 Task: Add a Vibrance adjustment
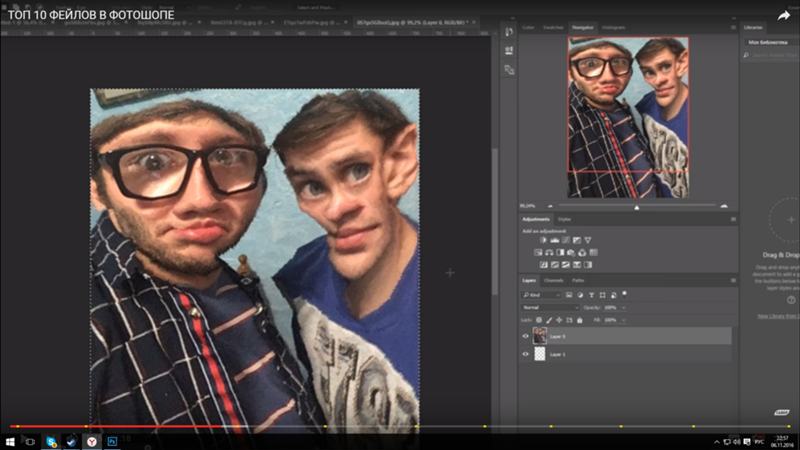pos(588,240)
